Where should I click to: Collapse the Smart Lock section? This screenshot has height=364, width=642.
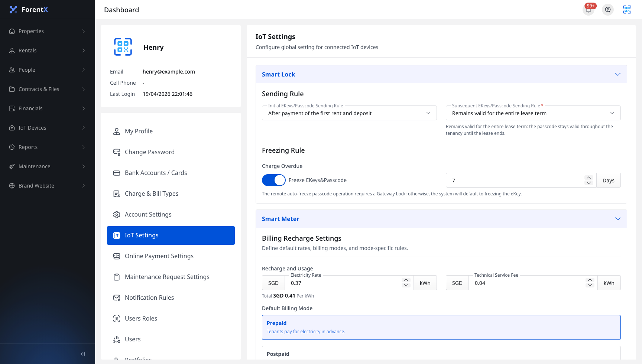point(618,74)
